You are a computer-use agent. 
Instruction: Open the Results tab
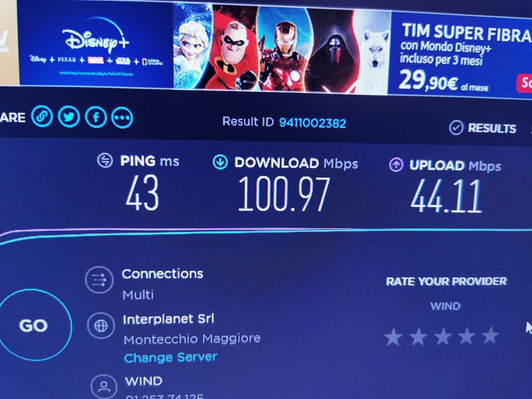483,128
